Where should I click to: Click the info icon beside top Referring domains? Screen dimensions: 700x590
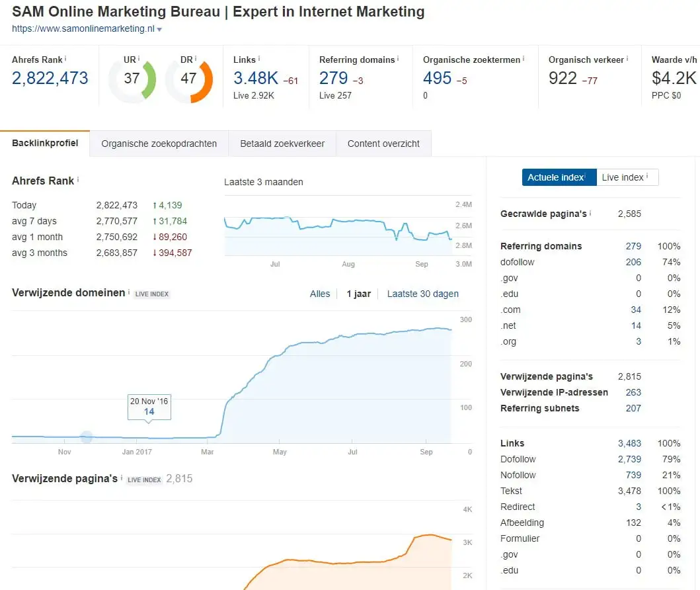coord(398,58)
